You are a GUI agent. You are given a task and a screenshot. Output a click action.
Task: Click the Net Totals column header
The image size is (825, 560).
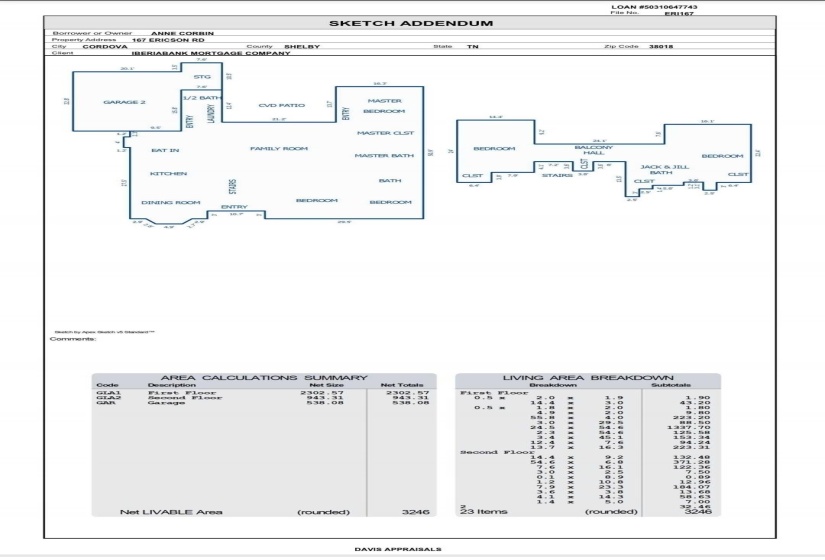coord(402,385)
